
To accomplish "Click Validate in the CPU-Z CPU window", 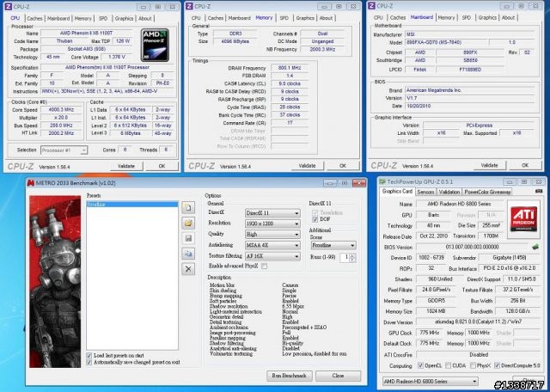I will tap(126, 166).
